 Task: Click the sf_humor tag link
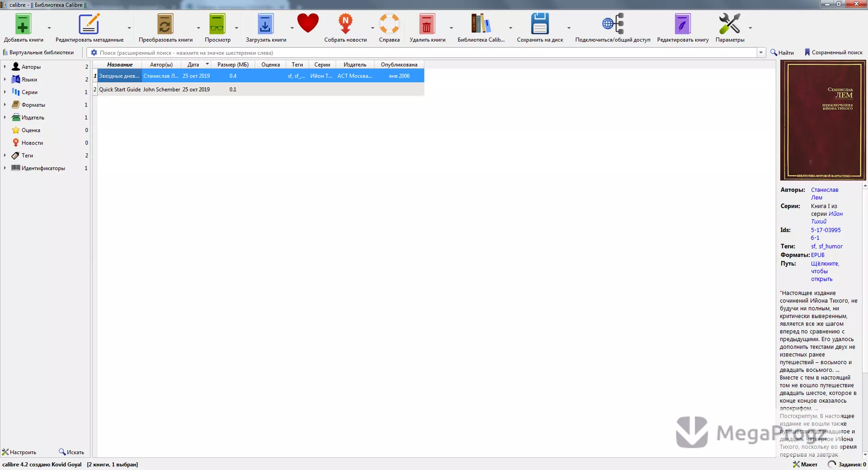click(830, 246)
